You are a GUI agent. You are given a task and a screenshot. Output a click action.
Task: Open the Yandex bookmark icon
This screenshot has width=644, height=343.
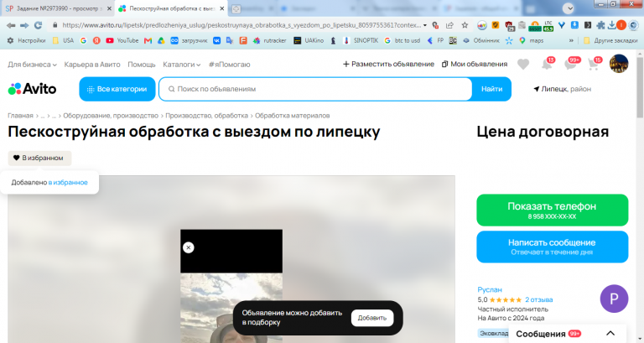coord(96,40)
